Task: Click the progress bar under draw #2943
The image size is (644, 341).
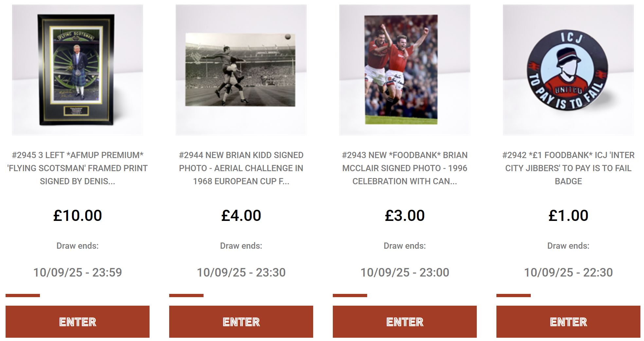Action: tap(350, 296)
